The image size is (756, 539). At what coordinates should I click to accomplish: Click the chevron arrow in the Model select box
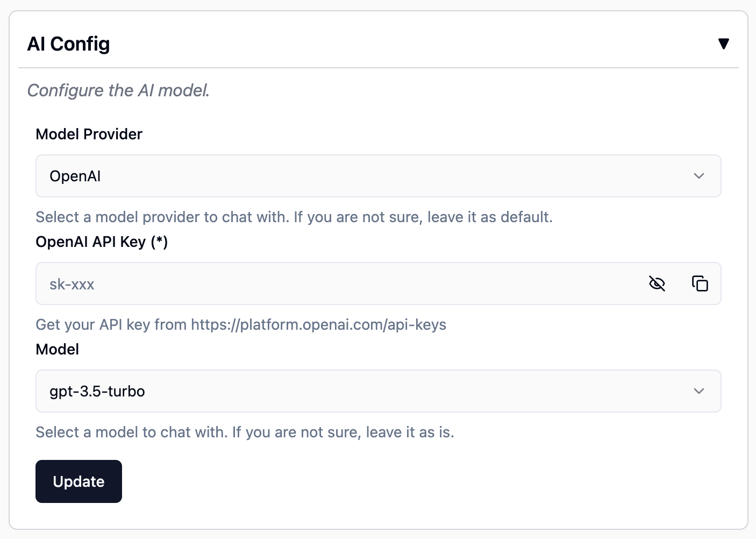(699, 391)
